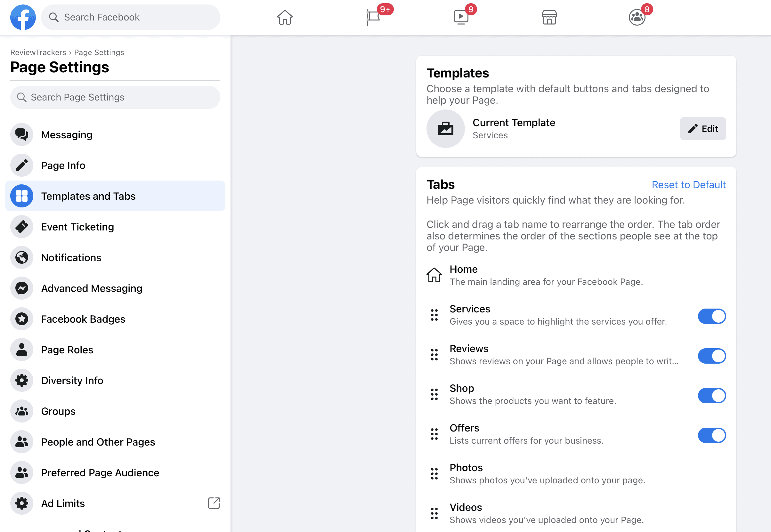Open the Watch video icon
The image size is (771, 532).
coord(461,17)
